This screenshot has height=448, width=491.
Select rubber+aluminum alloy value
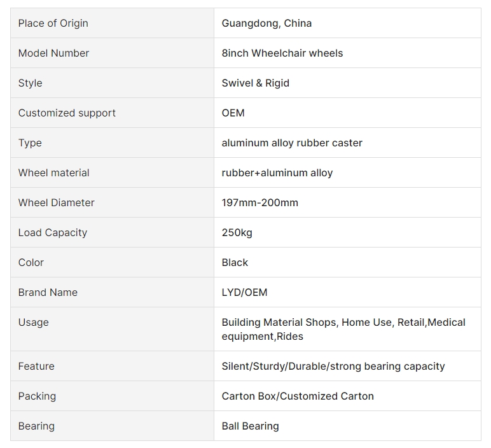[x=277, y=172]
